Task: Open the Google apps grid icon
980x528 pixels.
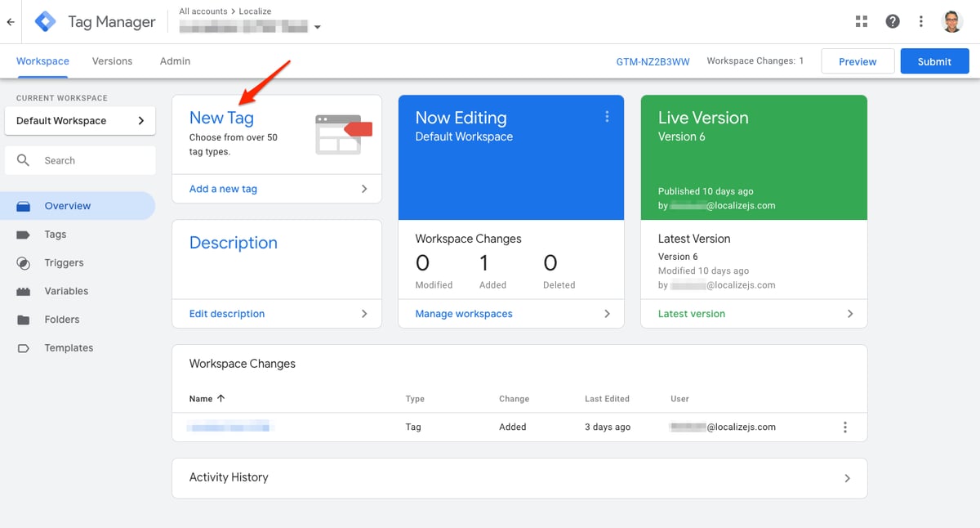Action: coord(861,22)
